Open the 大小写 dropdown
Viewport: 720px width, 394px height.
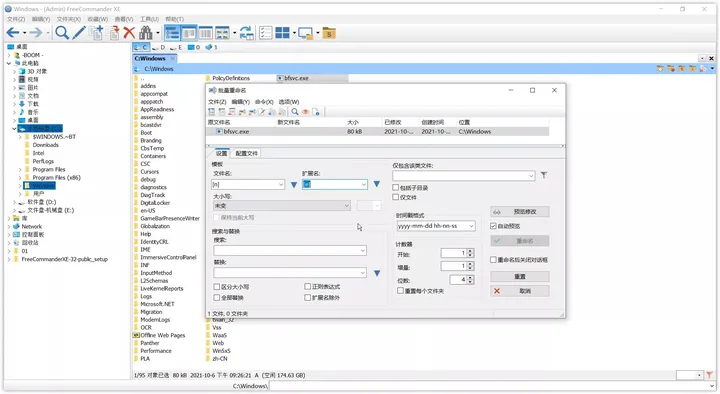coord(281,205)
